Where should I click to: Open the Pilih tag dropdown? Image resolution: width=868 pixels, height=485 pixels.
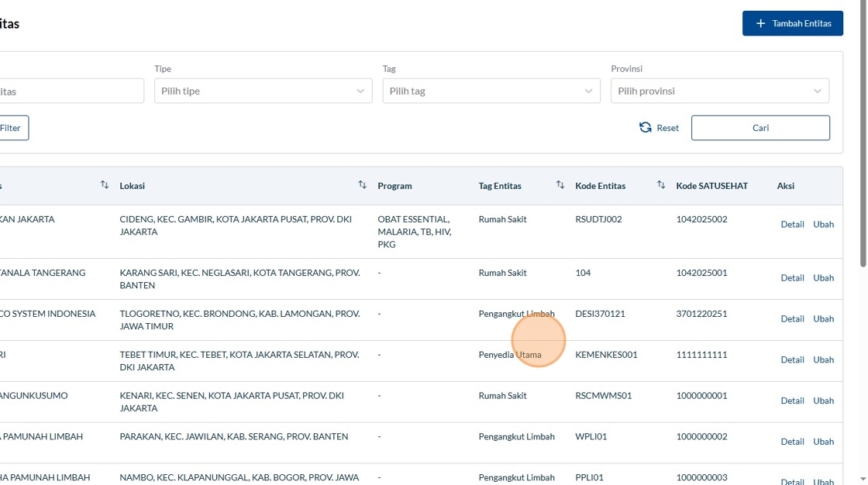coord(491,91)
